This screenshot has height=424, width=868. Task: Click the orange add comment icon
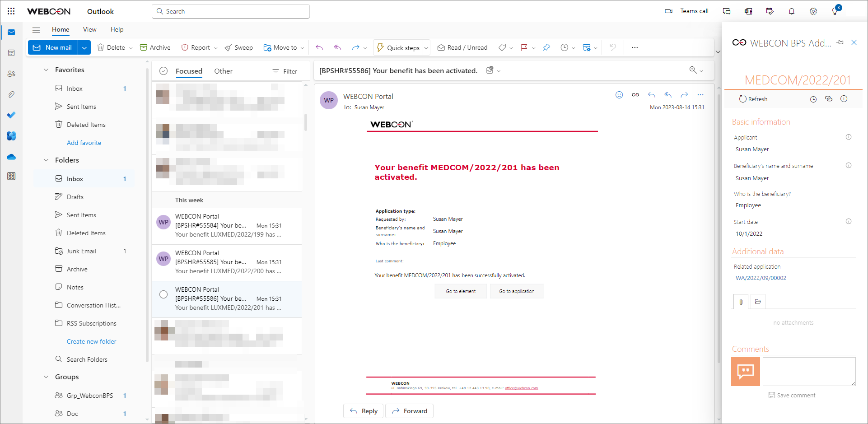point(746,372)
